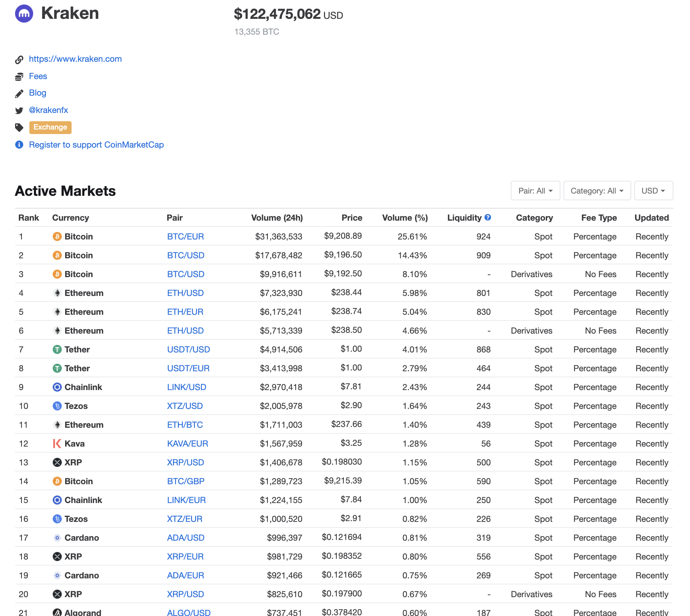Click the XRP icon in rank 18 row

pos(57,557)
